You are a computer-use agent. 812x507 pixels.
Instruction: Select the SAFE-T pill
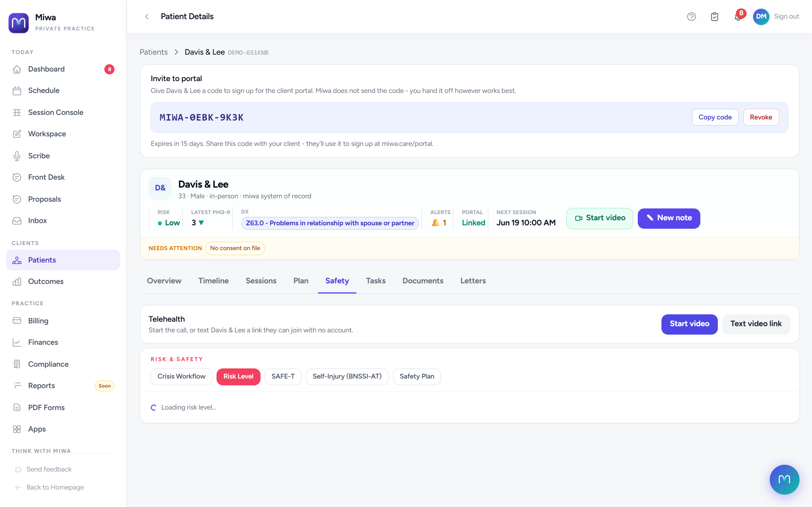point(283,376)
